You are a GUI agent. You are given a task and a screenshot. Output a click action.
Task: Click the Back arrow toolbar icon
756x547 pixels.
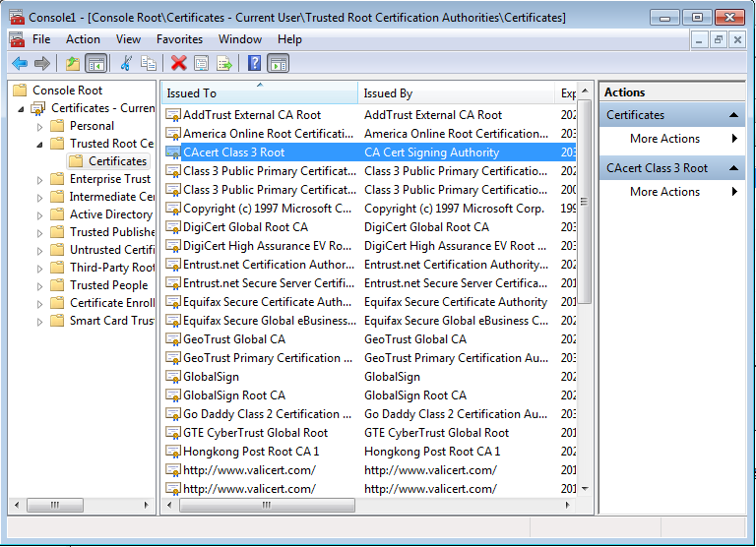tap(20, 64)
